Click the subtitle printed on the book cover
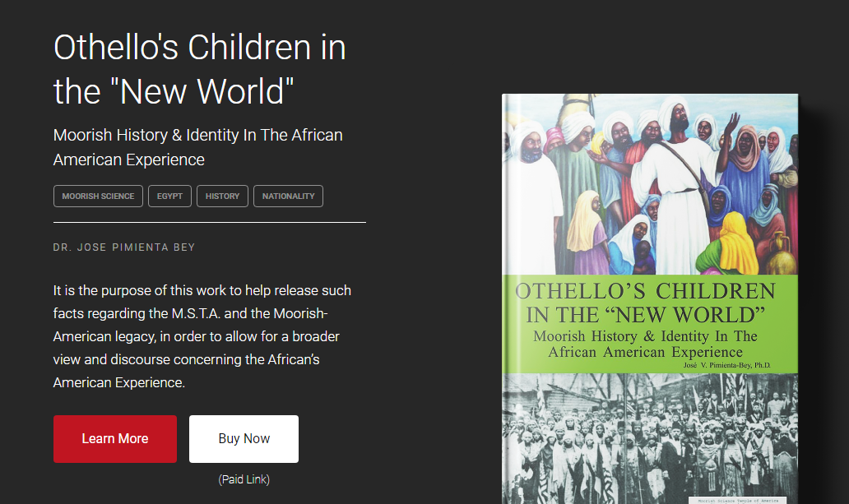Image resolution: width=849 pixels, height=504 pixels. click(646, 344)
